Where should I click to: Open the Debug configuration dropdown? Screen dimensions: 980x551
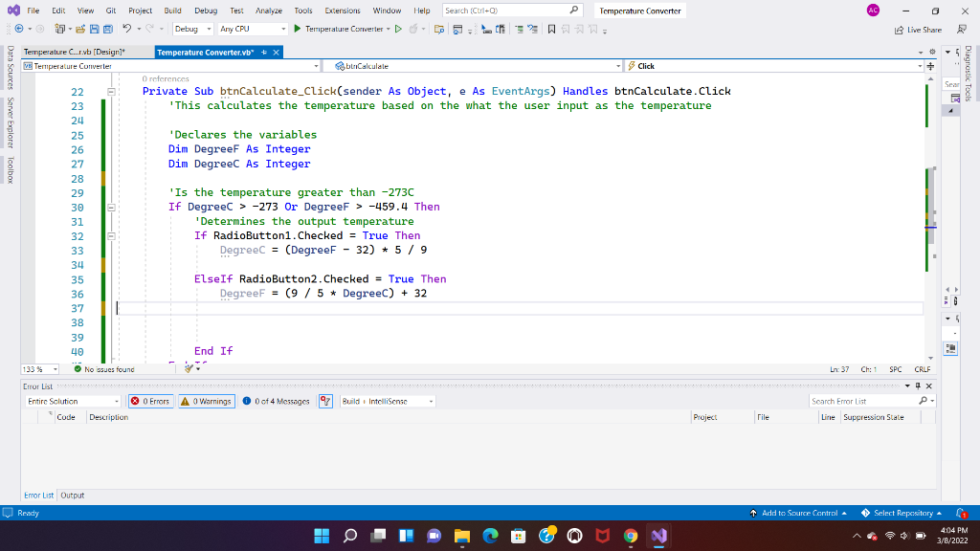[190, 29]
